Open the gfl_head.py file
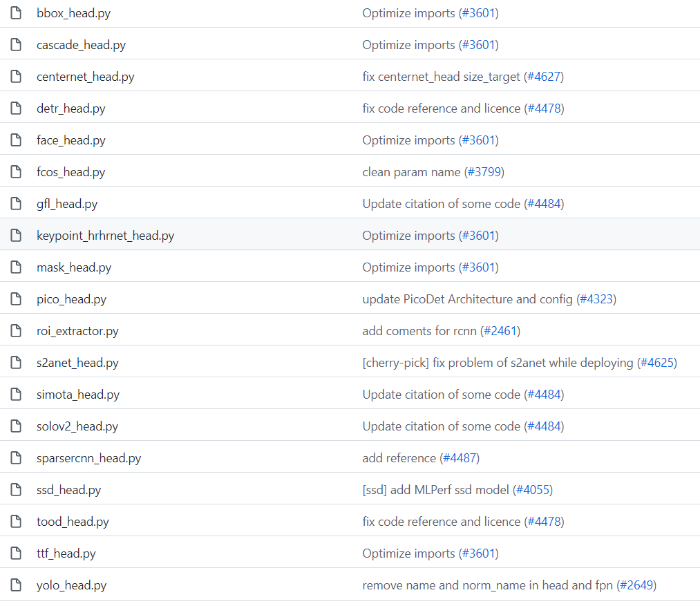The image size is (700, 606). [x=67, y=203]
